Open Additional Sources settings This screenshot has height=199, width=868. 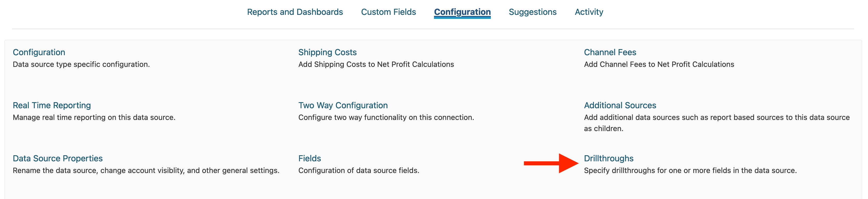point(620,105)
